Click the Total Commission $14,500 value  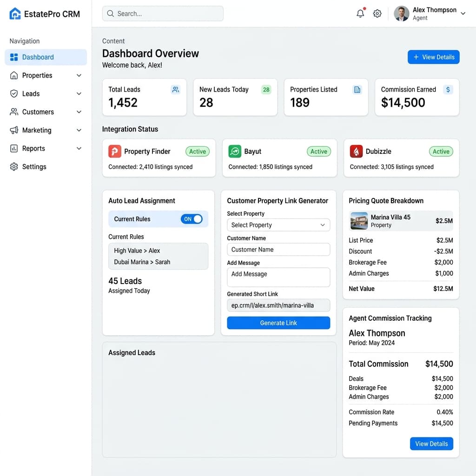coord(439,364)
